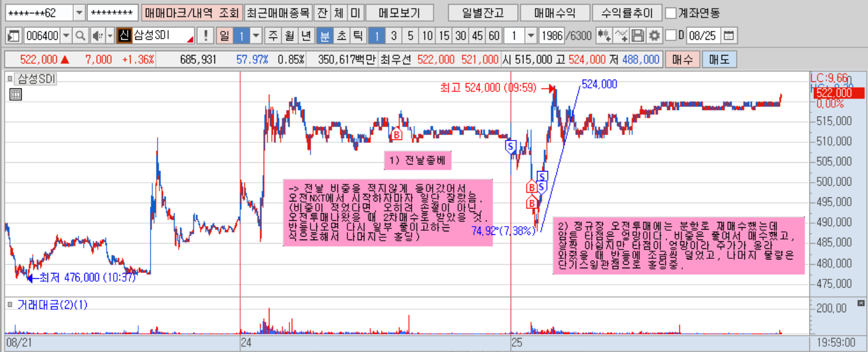This screenshot has height=352, width=868.
Task: Select 45 minute interval
Action: [x=477, y=36]
